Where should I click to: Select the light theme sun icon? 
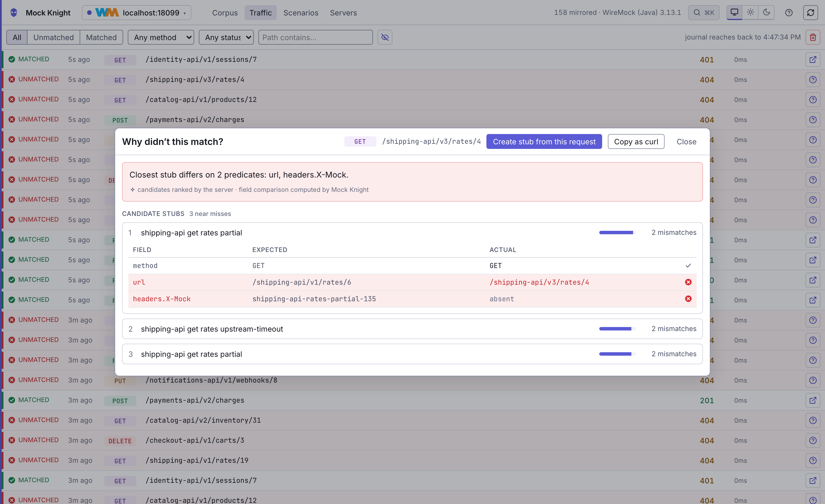[x=750, y=12]
